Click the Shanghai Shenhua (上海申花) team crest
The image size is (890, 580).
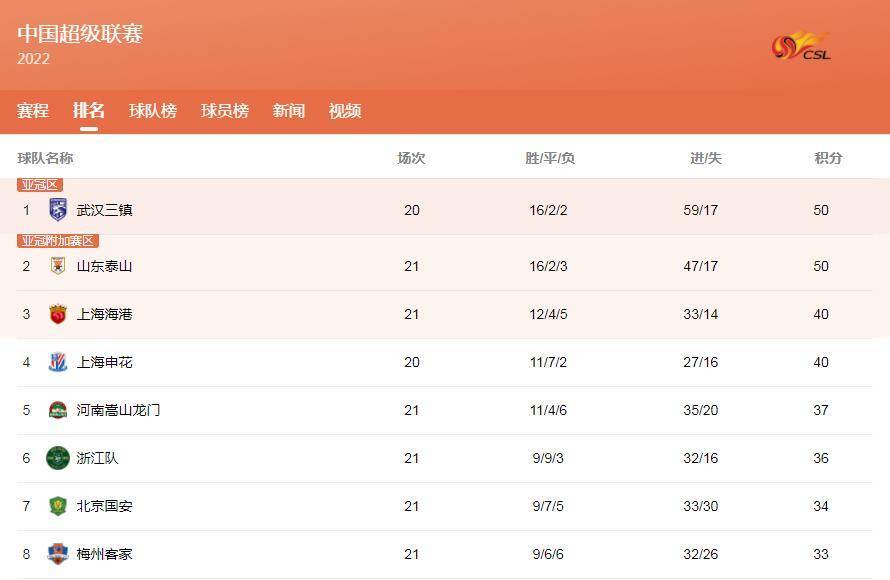click(58, 362)
